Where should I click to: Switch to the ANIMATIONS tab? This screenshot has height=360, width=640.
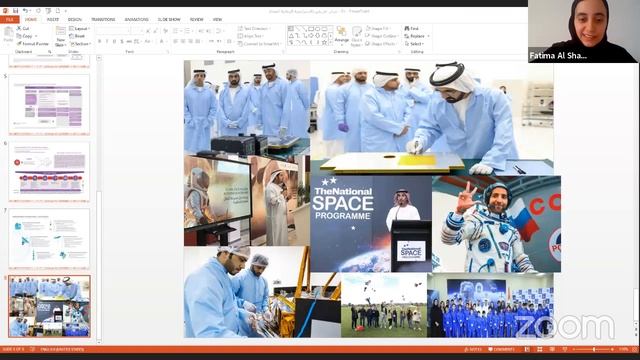136,20
